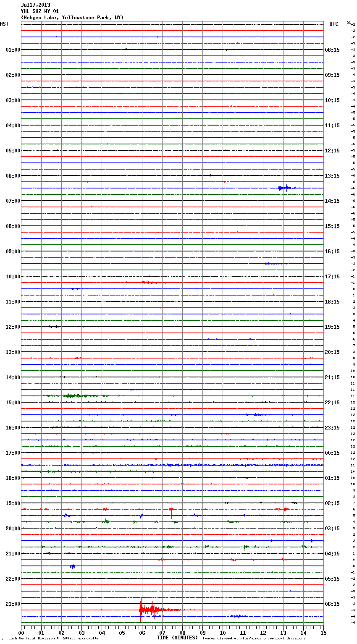This screenshot has width=357, height=644.
Task: Select the station code YHL SHZ WY 01
Action: pyautogui.click(x=40, y=11)
